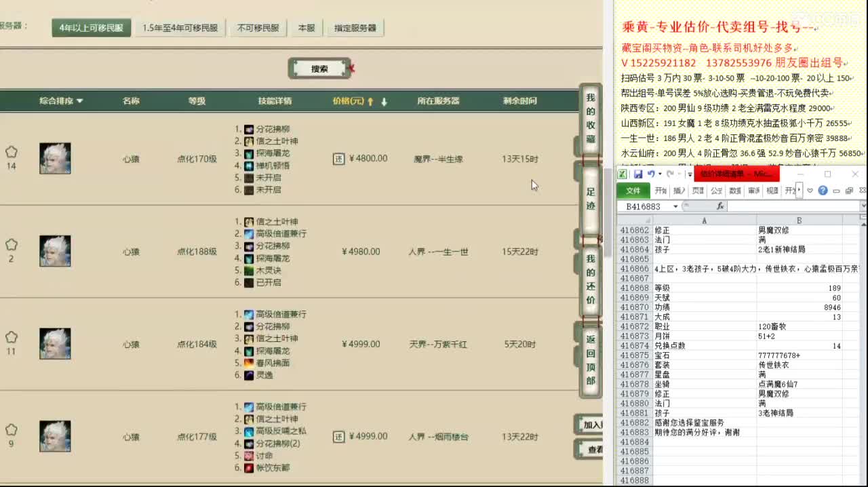868x487 pixels.
Task: Open undo history dropdown arrow in Excel
Action: tap(660, 174)
